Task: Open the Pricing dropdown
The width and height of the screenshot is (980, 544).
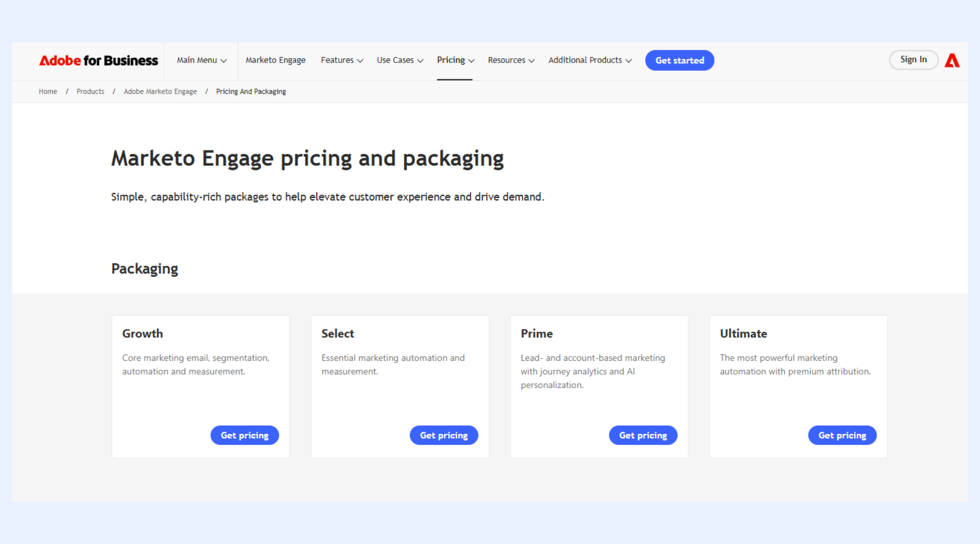Action: pyautogui.click(x=455, y=60)
